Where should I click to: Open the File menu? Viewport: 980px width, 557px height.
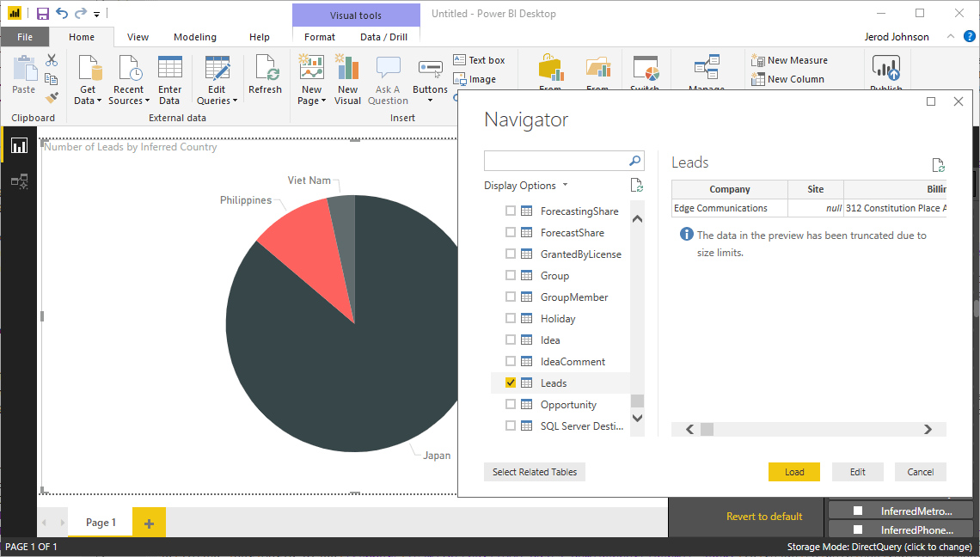coord(25,37)
